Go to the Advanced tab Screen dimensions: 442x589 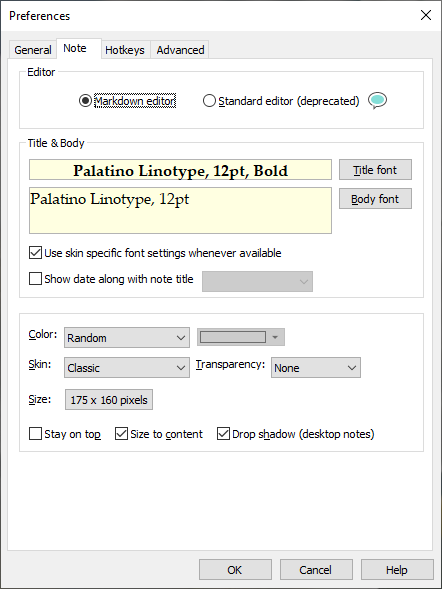180,50
